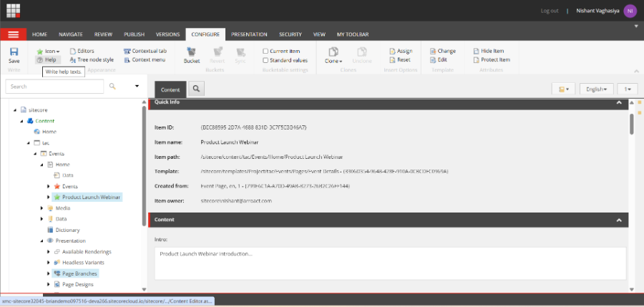Click the Item ID value text

pos(254,127)
